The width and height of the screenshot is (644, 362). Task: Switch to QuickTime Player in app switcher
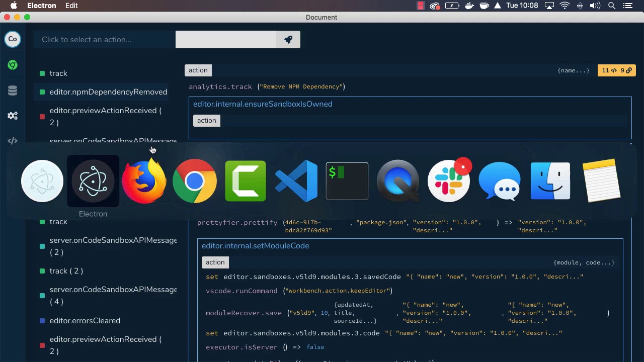tap(398, 181)
